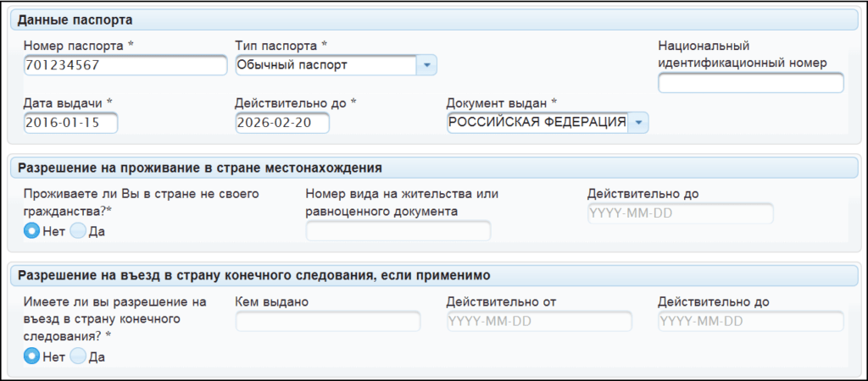
Task: Click the entry permit 'Действительно от' field
Action: (x=538, y=322)
